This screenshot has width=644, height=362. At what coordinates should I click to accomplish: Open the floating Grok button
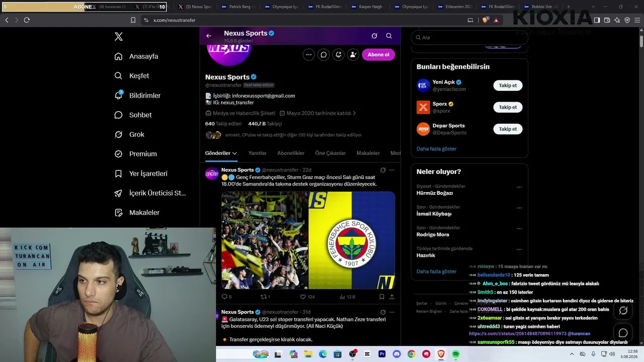[x=623, y=310]
